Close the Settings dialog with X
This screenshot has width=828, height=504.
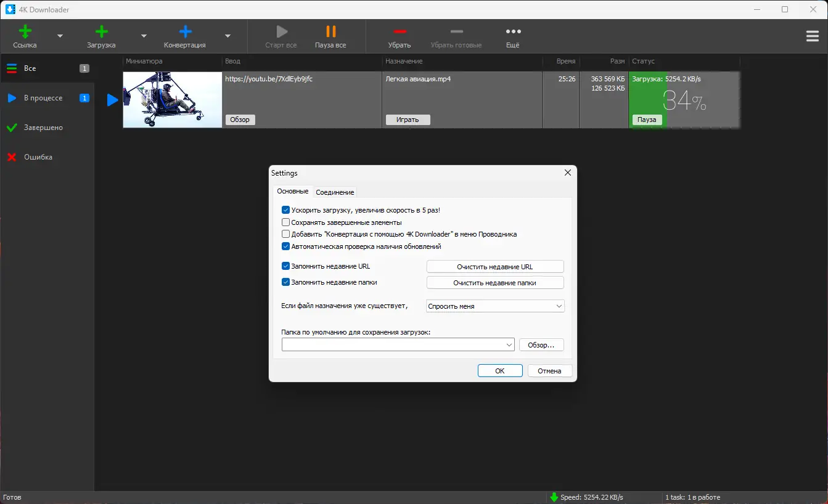(568, 173)
